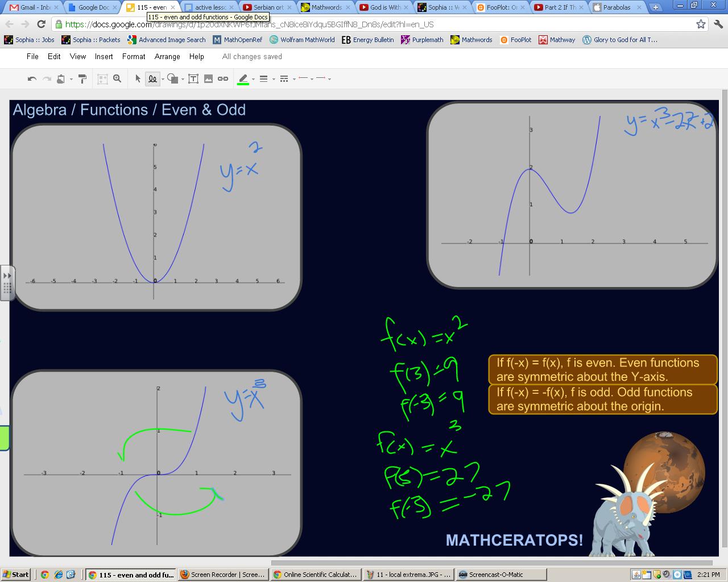
Task: Click the redo arrow icon
Action: pos(47,79)
